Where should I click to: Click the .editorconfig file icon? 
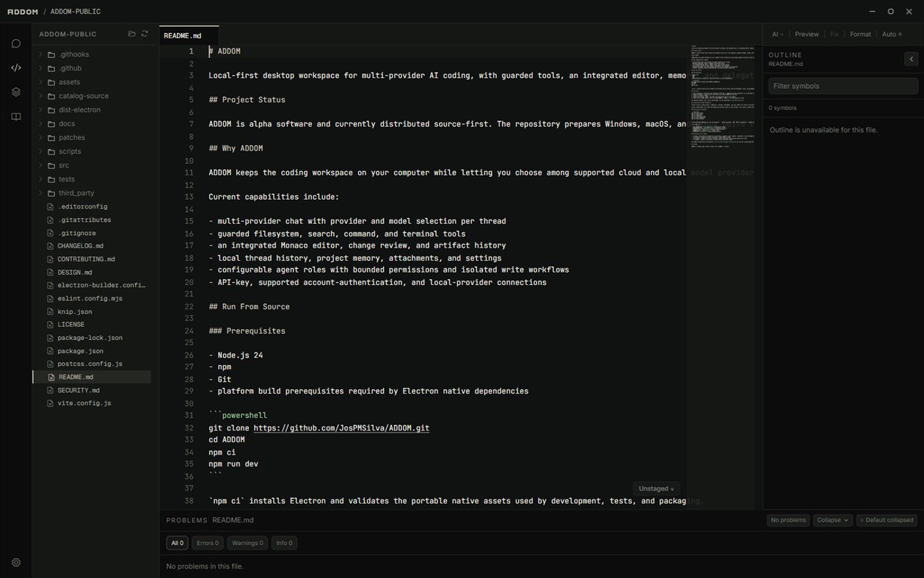coord(51,207)
